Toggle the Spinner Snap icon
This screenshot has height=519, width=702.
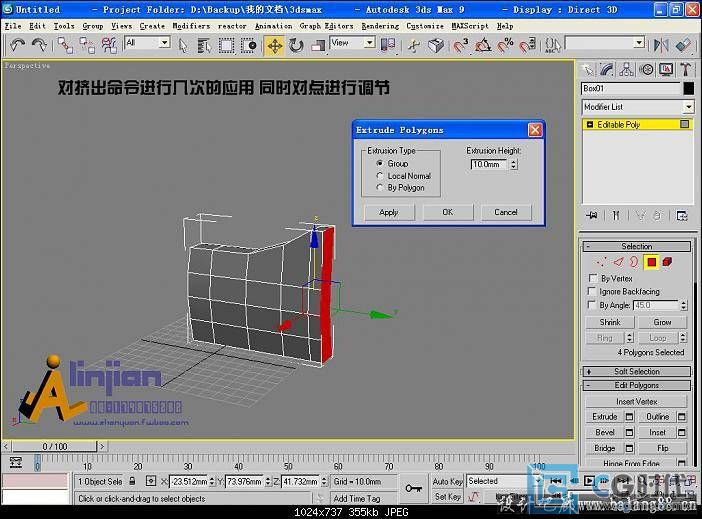click(528, 45)
